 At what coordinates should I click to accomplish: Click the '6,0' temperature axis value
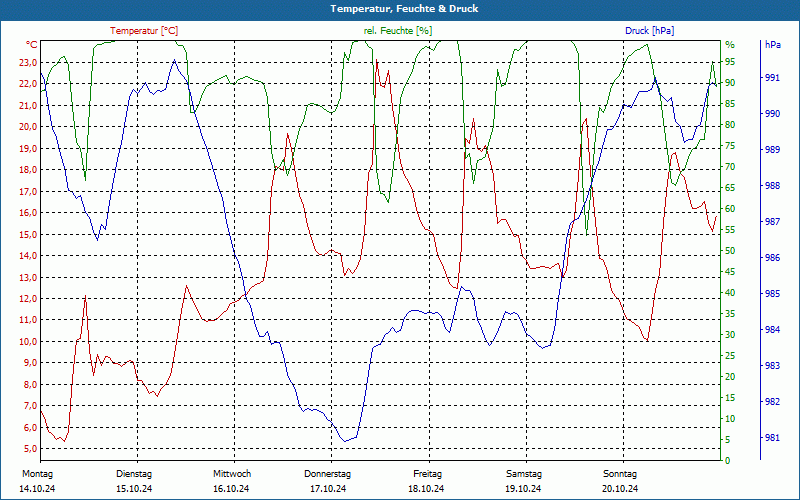click(30, 427)
